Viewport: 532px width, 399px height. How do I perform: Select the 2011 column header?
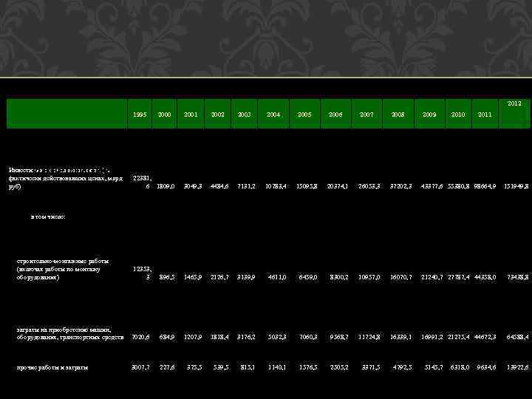[485, 115]
